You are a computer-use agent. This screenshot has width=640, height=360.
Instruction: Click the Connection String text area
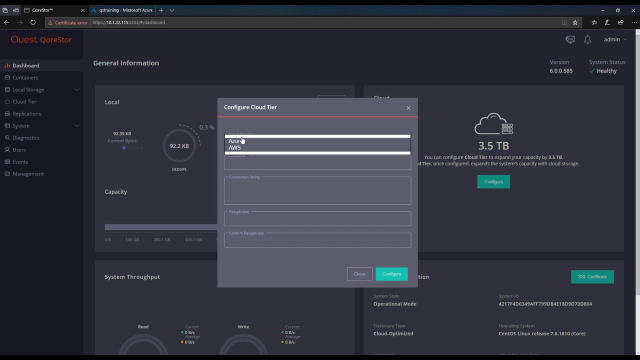click(x=317, y=191)
